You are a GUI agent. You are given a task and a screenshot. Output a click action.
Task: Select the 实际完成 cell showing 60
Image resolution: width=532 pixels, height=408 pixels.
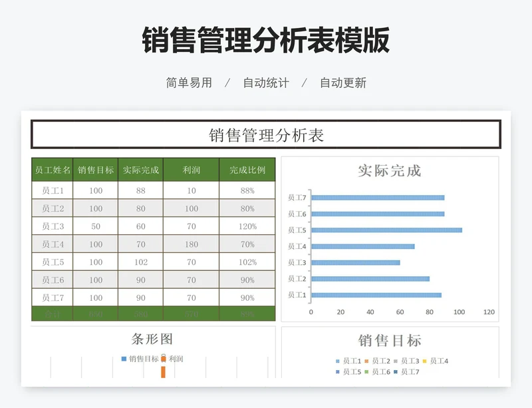pyautogui.click(x=140, y=226)
